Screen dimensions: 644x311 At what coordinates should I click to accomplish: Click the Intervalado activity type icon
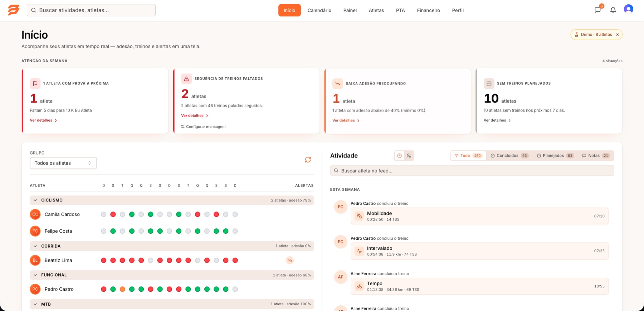tap(359, 251)
